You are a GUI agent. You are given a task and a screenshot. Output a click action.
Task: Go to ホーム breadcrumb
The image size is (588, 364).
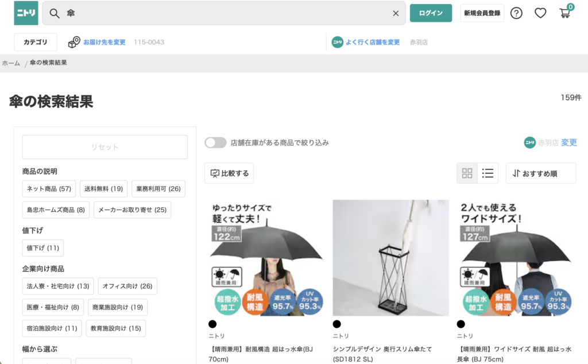click(11, 63)
